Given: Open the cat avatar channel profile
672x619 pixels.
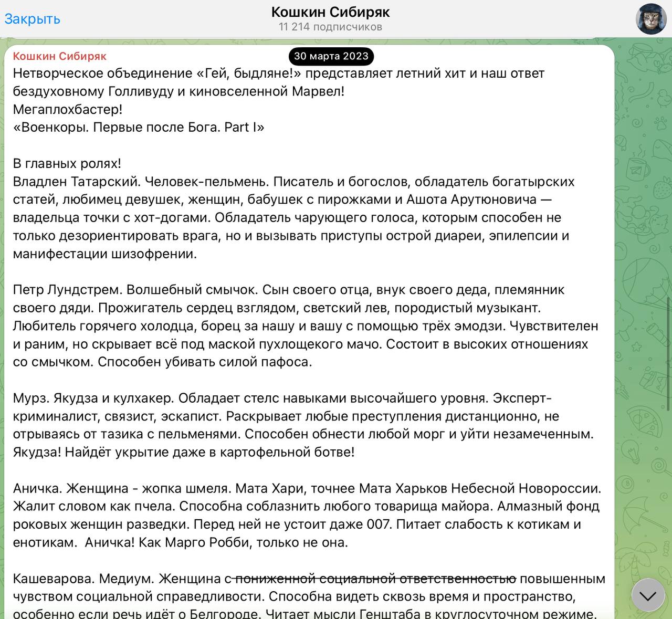Looking at the screenshot, I should pos(651,19).
